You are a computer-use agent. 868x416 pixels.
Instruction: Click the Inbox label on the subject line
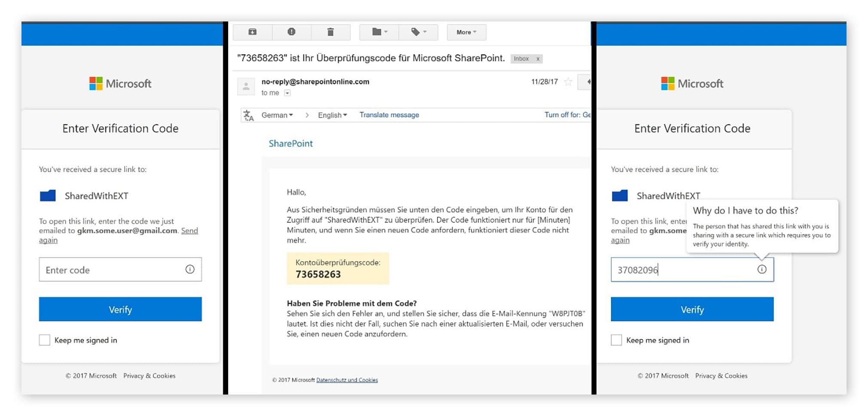click(x=521, y=58)
